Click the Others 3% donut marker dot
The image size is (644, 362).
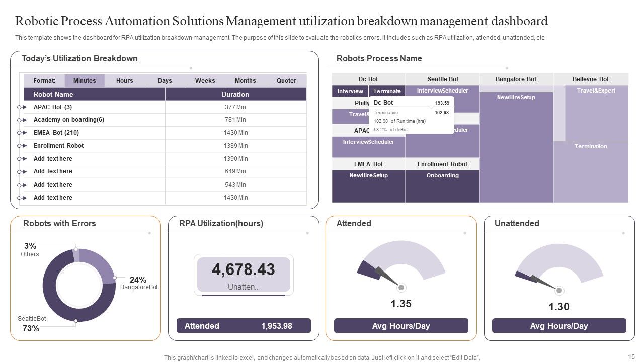point(76,249)
